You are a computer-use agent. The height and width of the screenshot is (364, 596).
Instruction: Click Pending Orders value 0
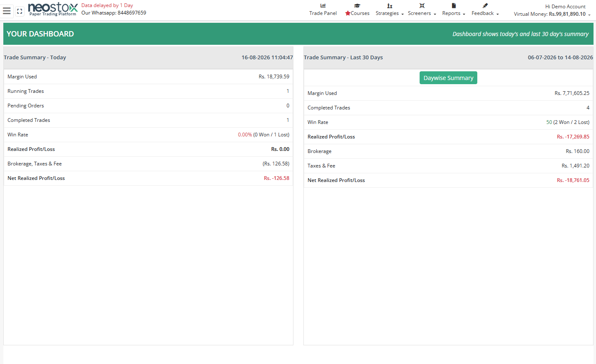[x=288, y=106]
